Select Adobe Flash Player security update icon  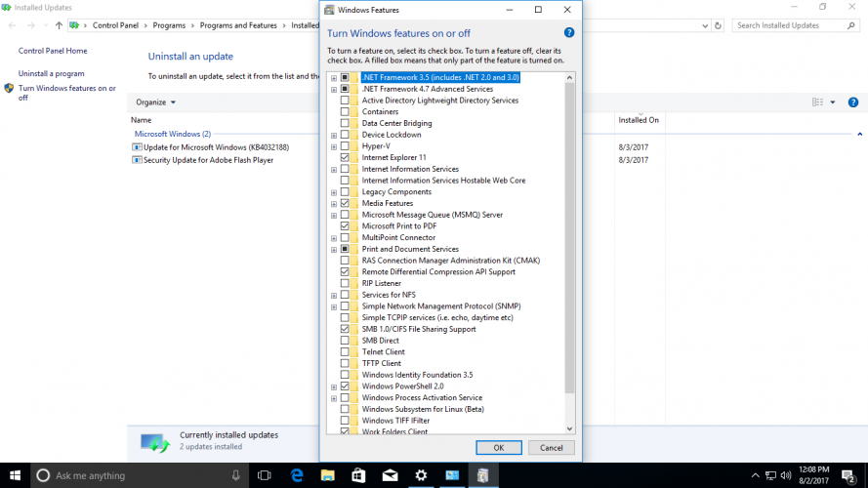[x=137, y=160]
